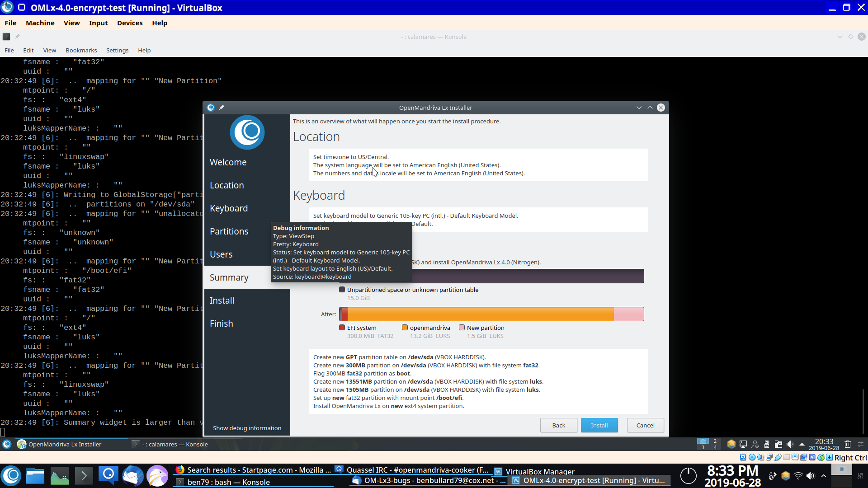The width and height of the screenshot is (868, 488).
Task: Click VirtualBox keyboard capture arrow indicator
Action: click(x=830, y=457)
